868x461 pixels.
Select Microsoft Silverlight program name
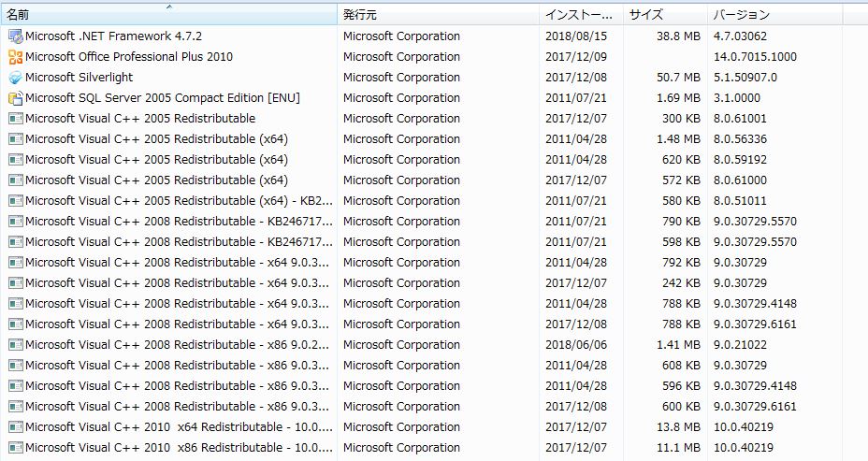pos(79,78)
